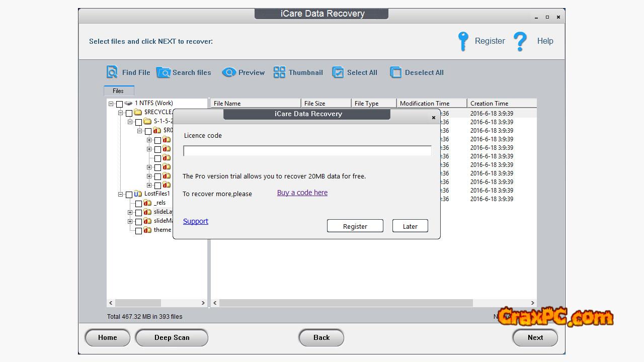Select the Files tab

(x=118, y=91)
